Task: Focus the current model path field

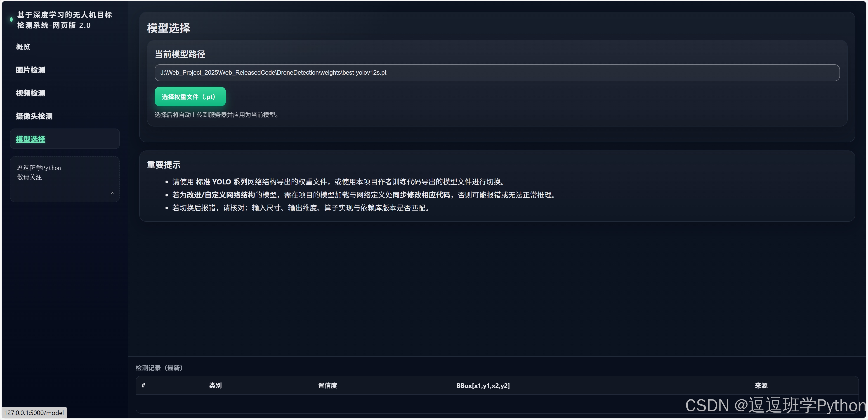Action: tap(497, 73)
